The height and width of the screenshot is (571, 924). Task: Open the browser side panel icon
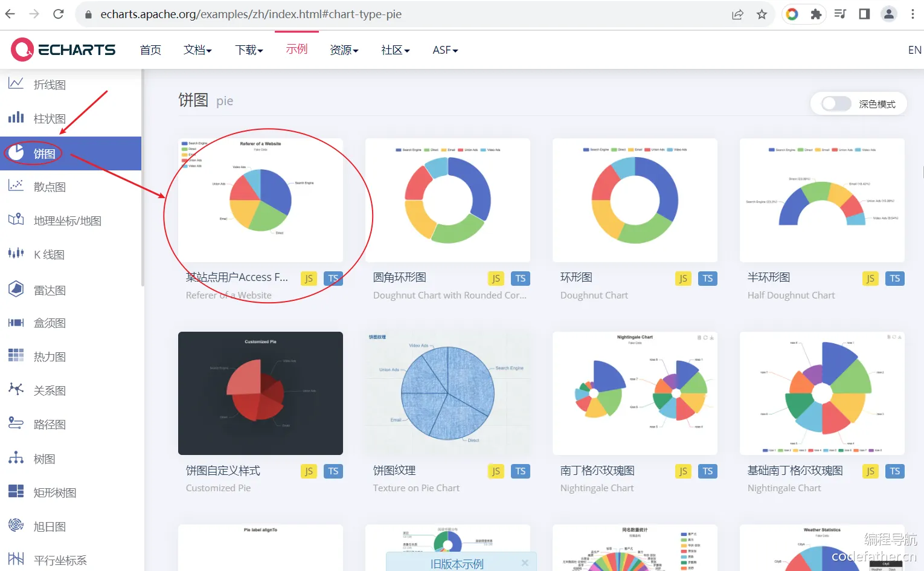coord(864,14)
